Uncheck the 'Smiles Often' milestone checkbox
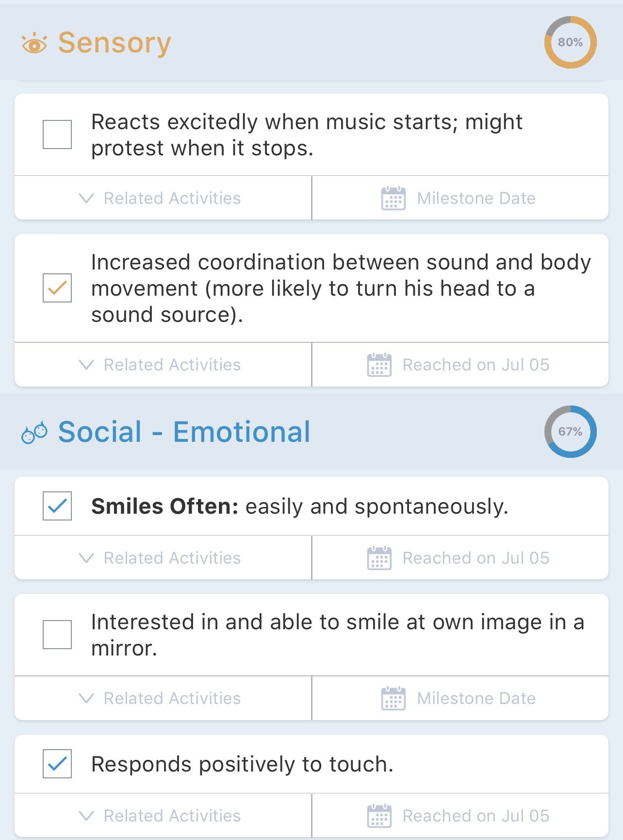The height and width of the screenshot is (840, 623). pos(57,506)
